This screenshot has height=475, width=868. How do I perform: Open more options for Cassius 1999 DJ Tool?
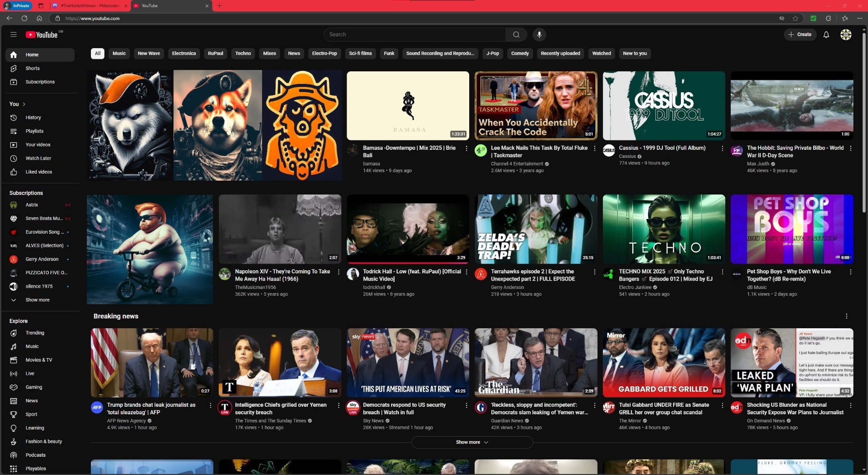pyautogui.click(x=722, y=148)
